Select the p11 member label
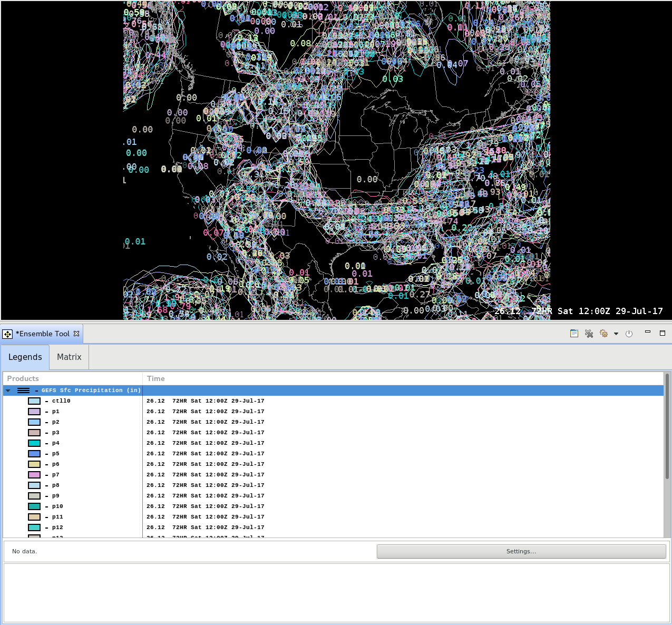Image resolution: width=672 pixels, height=625 pixels. (57, 517)
